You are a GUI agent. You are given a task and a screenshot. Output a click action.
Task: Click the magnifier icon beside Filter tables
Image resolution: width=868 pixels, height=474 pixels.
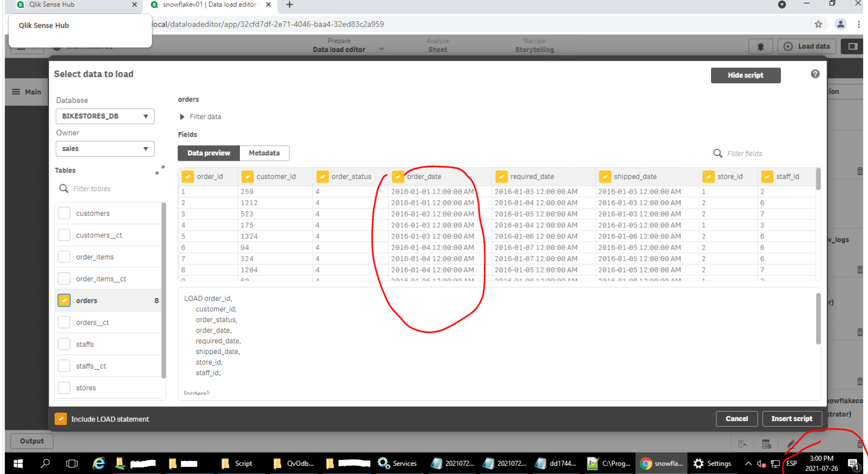click(x=64, y=189)
